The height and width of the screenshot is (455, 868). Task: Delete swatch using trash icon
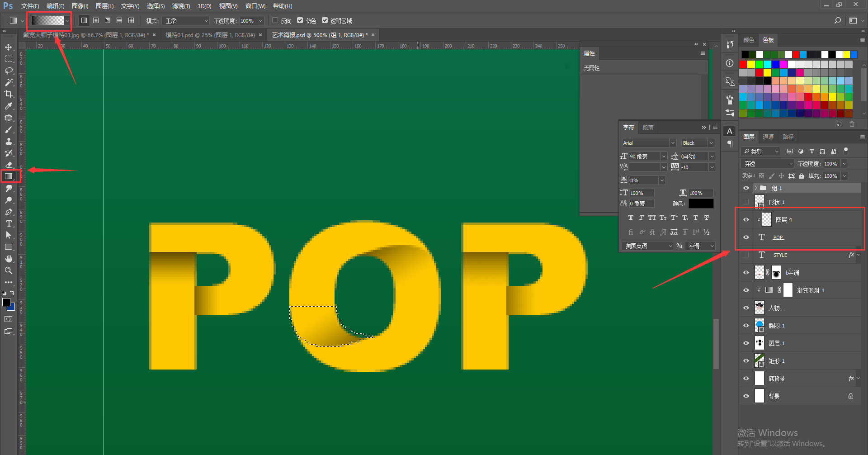click(852, 124)
